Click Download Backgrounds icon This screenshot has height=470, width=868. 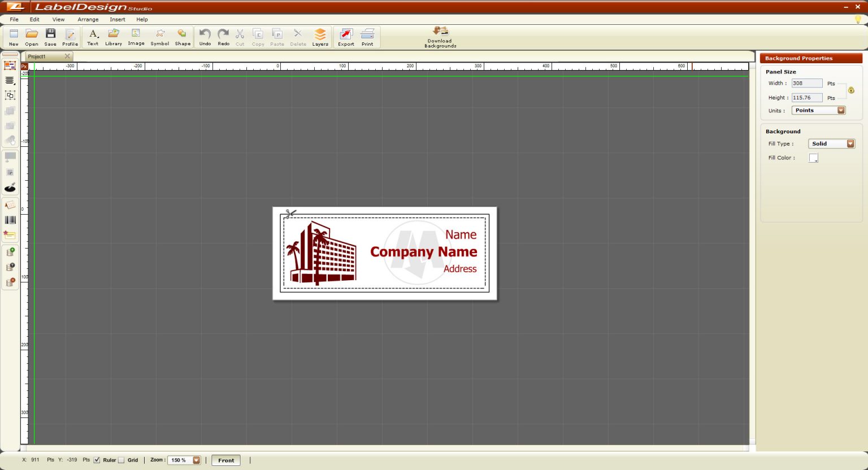coord(440,37)
